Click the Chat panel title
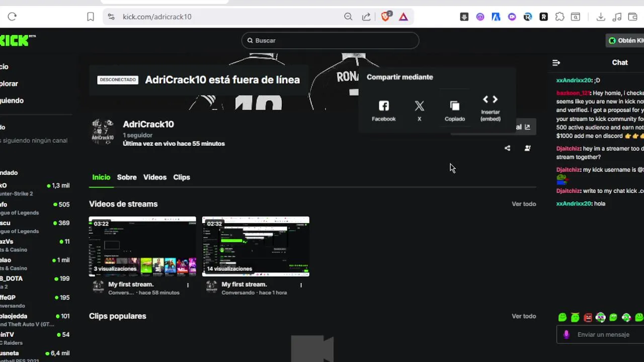Screen dimensions: 644x362 pos(620,62)
